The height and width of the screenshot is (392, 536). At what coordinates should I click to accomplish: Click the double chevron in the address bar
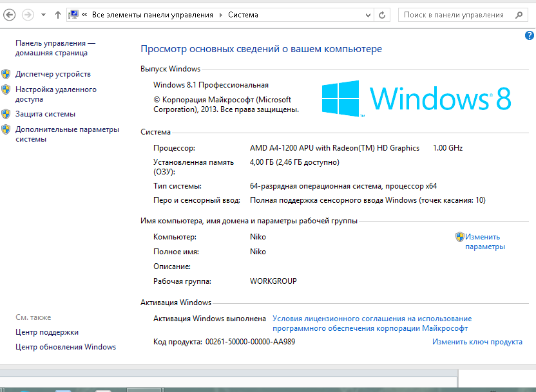coord(84,15)
